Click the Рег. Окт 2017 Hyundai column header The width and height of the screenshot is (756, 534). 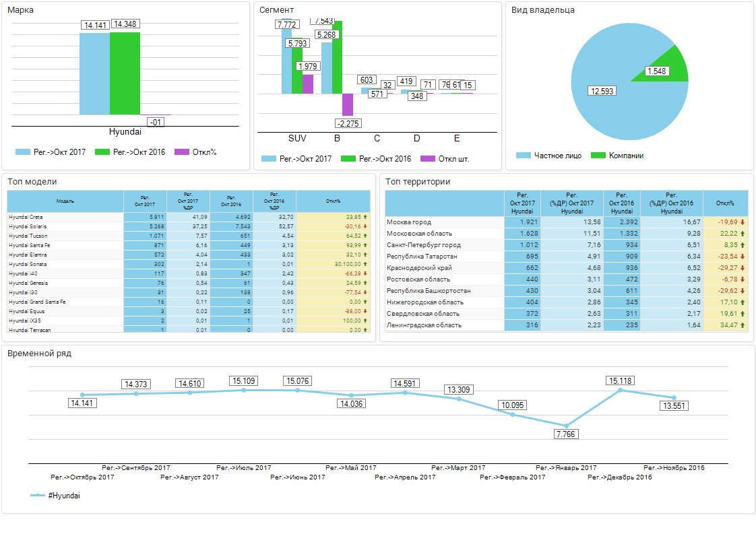click(522, 203)
